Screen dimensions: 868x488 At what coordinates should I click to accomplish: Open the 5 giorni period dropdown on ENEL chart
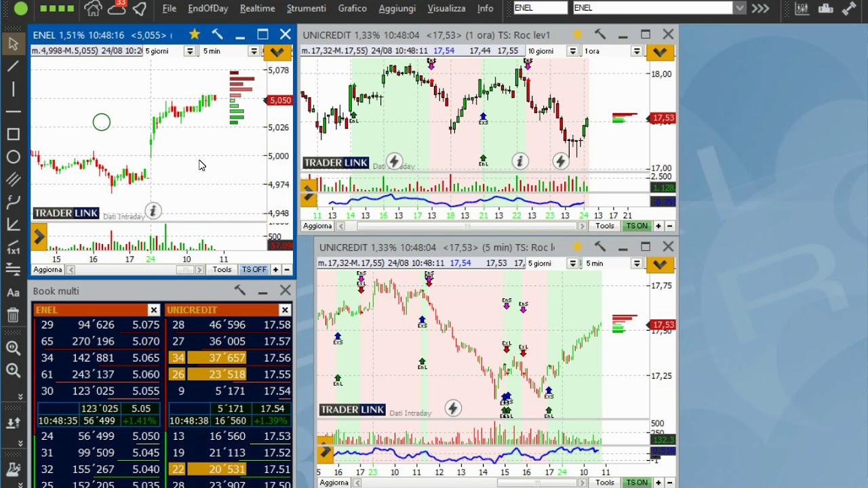190,51
